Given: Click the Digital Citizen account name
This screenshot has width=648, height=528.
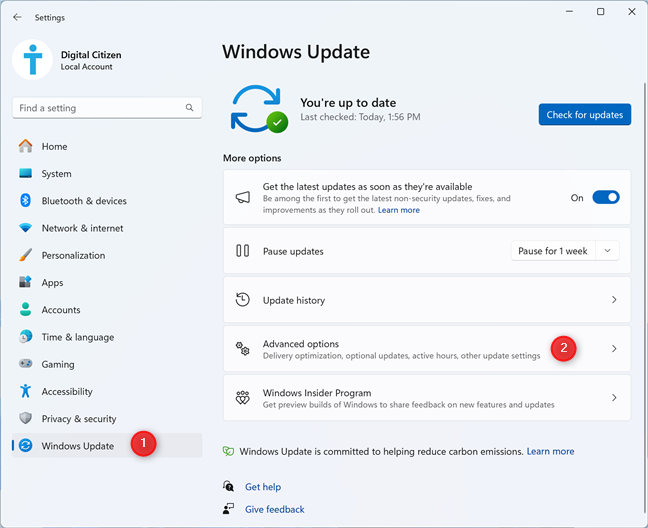Looking at the screenshot, I should [x=91, y=55].
